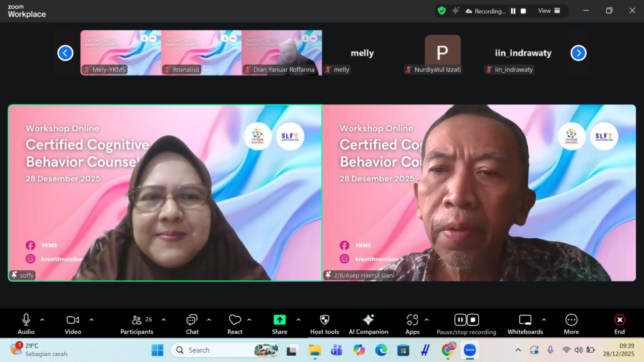Click the React heart icon
644x362 pixels.
pyautogui.click(x=235, y=324)
